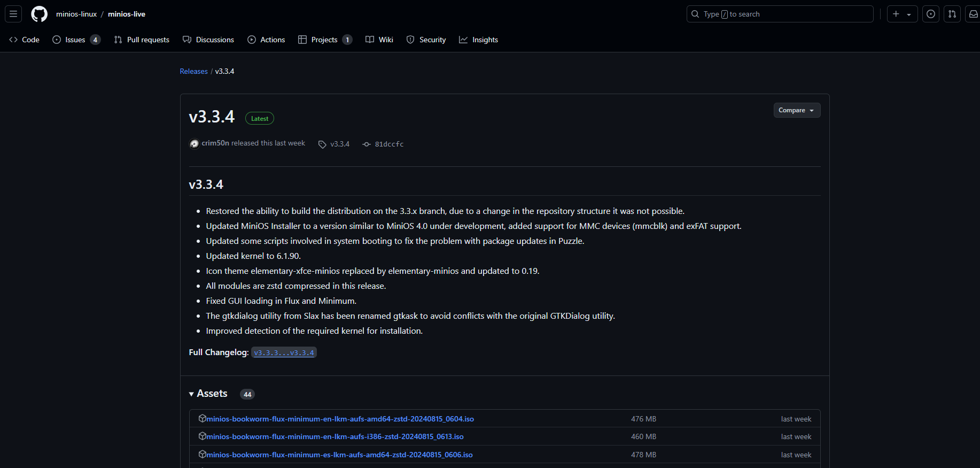The height and width of the screenshot is (468, 980).
Task: Open the pull requests shortcut icon in header
Action: pos(952,14)
